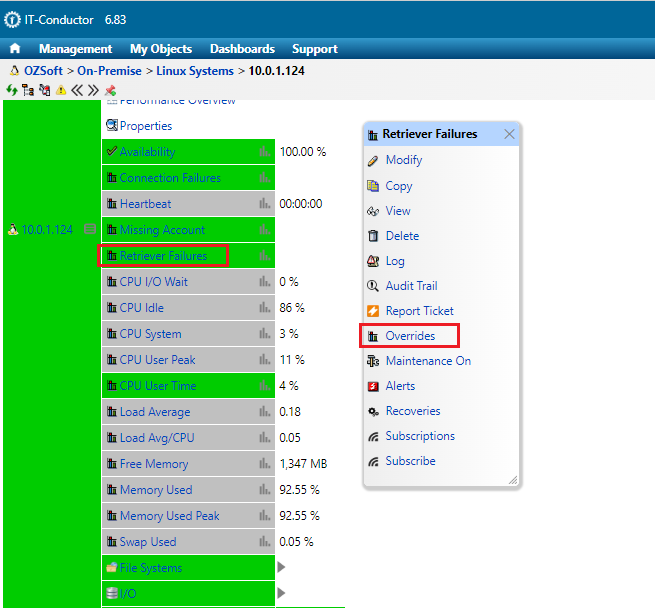Select Overrides in Retriever Failures menu
The height and width of the screenshot is (608, 655).
410,336
